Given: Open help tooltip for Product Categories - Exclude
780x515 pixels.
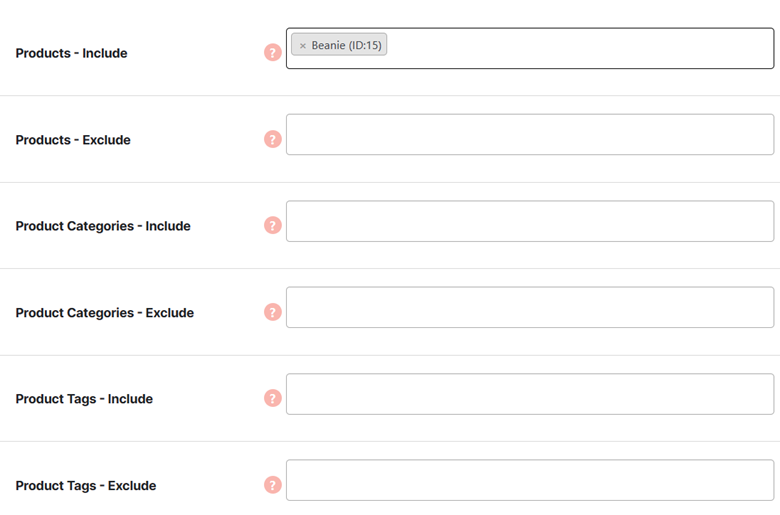Looking at the screenshot, I should (x=273, y=312).
